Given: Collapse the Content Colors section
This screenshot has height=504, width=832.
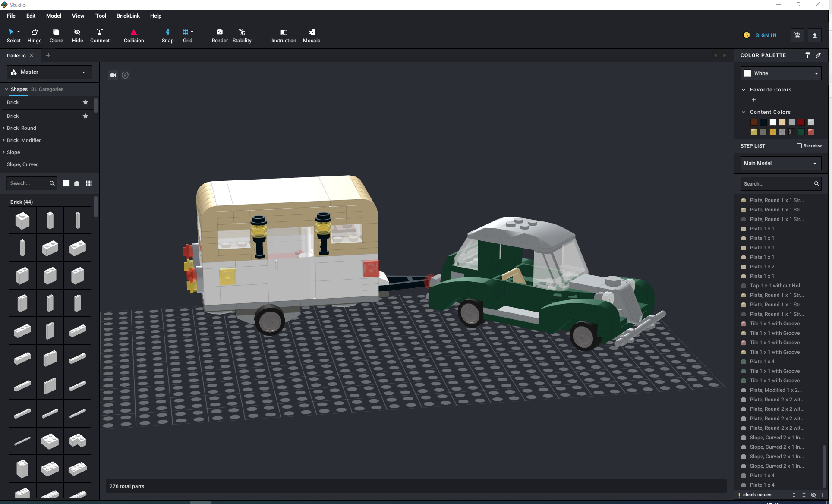Looking at the screenshot, I should [744, 112].
